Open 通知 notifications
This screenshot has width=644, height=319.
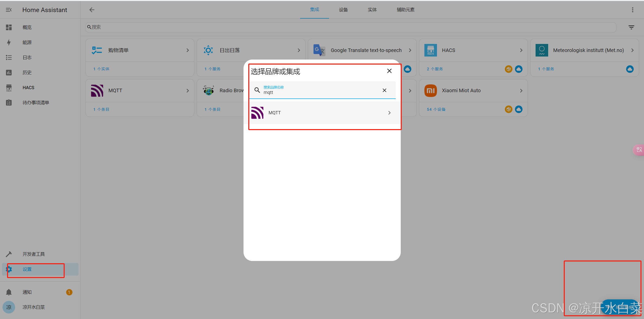pos(40,292)
